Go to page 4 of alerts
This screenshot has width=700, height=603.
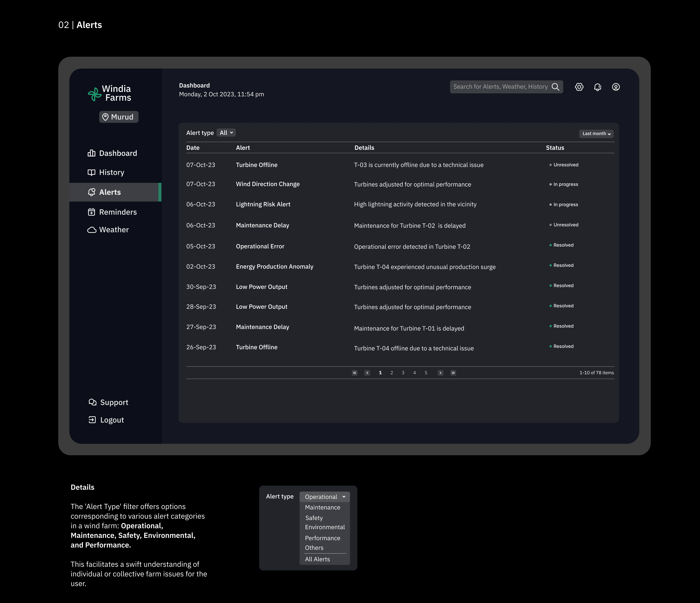[x=415, y=373]
